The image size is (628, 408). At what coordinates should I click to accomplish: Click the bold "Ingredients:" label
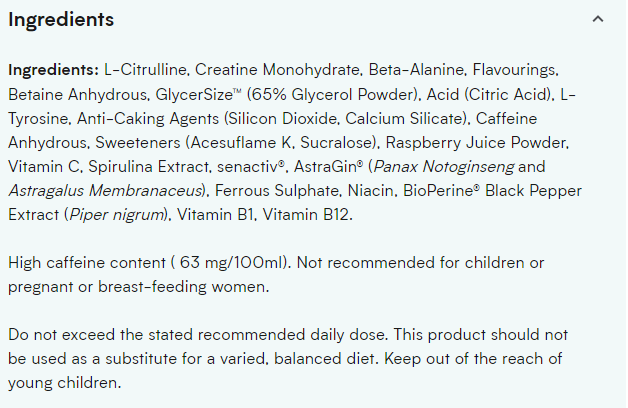coord(53,70)
